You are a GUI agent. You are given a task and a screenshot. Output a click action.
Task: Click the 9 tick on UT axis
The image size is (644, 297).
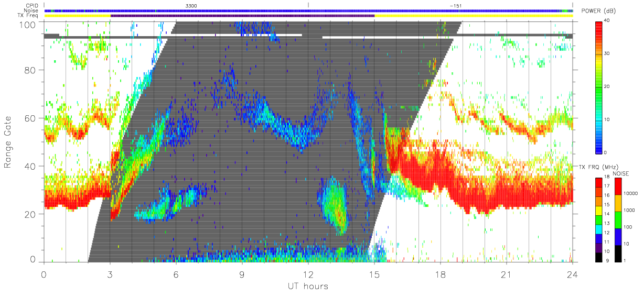click(242, 274)
